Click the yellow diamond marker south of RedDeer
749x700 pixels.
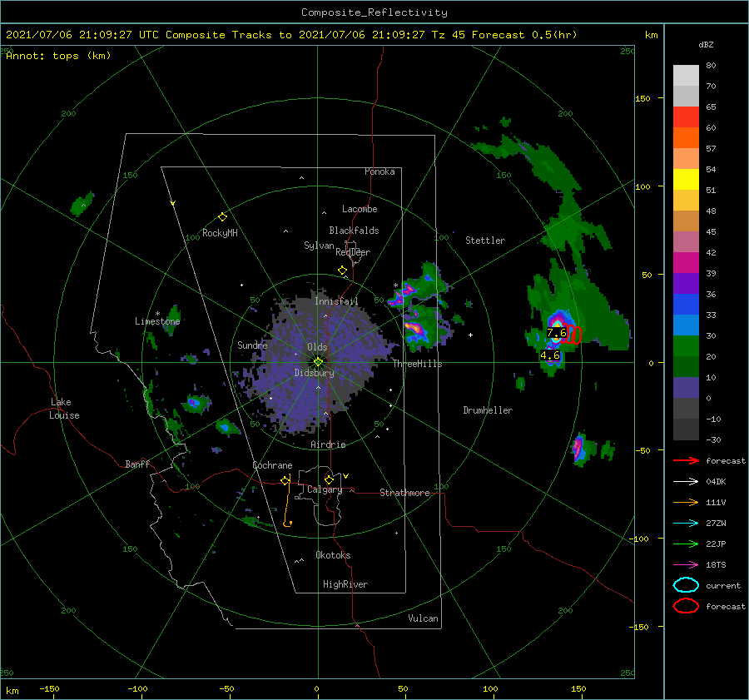342,271
